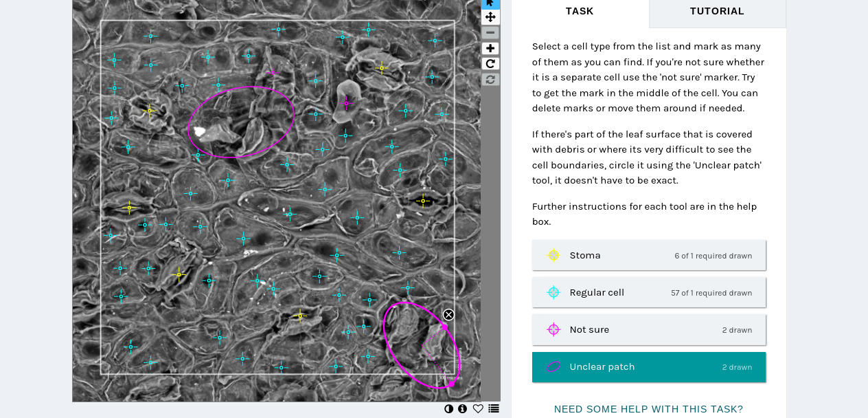The width and height of the screenshot is (868, 418).
Task: Grab the ellipse handle beside the X button
Action: [x=444, y=327]
